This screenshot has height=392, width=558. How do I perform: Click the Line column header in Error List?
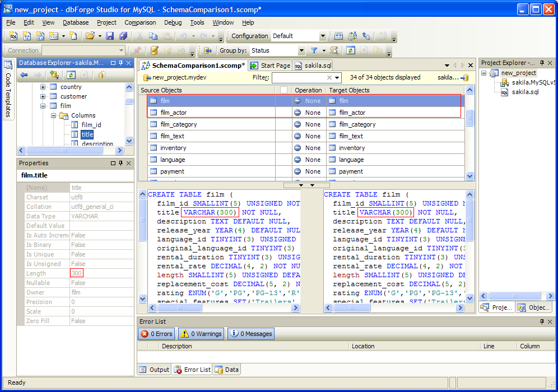[498, 346]
